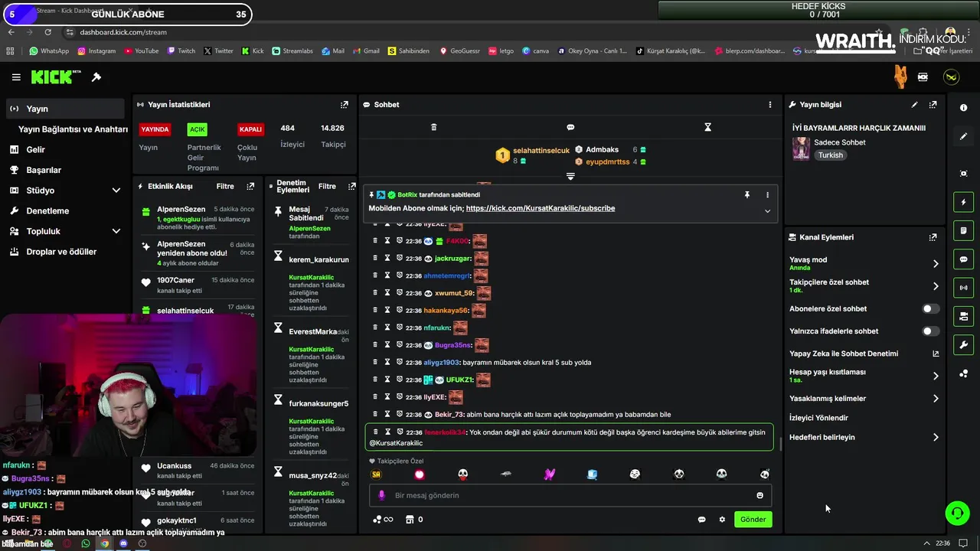Select the SA emote in emote row
980x551 pixels.
376,474
